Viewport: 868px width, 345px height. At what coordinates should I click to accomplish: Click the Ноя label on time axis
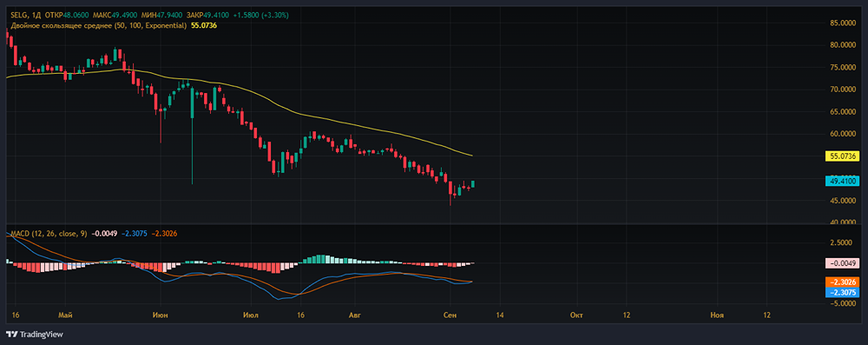pyautogui.click(x=717, y=315)
